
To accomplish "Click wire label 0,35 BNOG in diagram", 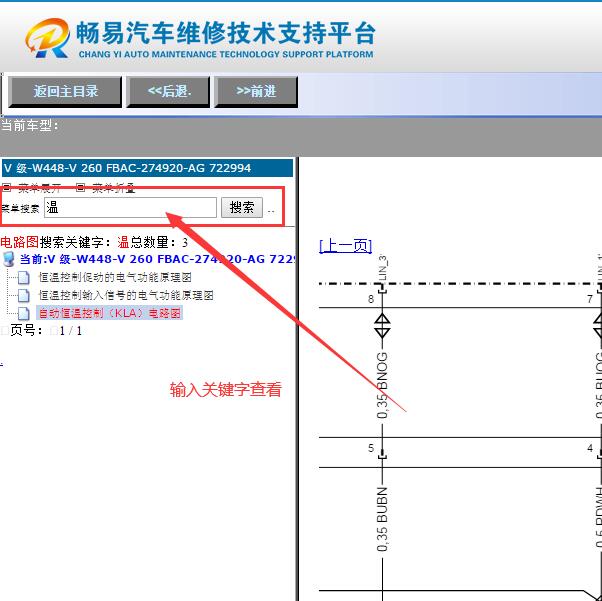I will [382, 386].
